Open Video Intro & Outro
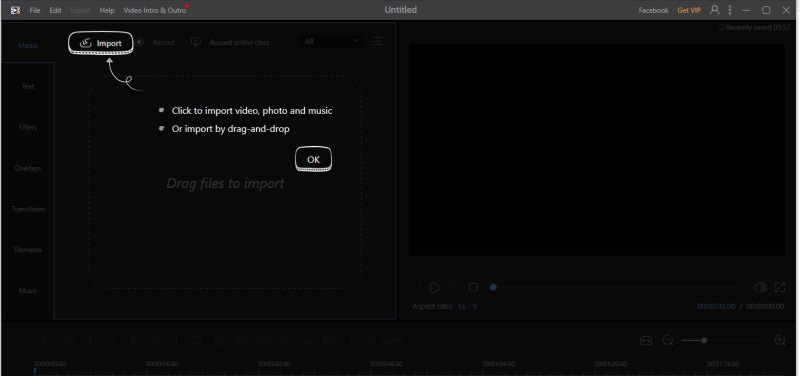Image resolution: width=800 pixels, height=376 pixels. click(x=155, y=10)
